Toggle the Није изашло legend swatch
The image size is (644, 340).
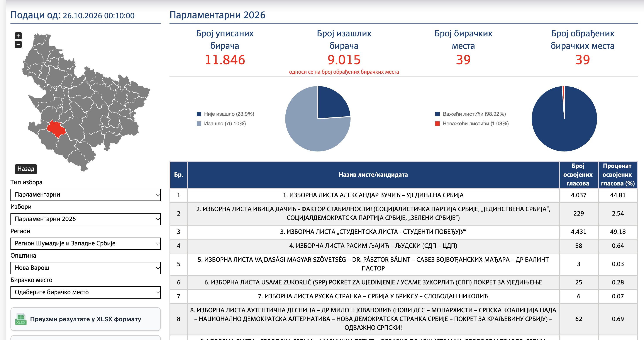pyautogui.click(x=199, y=114)
